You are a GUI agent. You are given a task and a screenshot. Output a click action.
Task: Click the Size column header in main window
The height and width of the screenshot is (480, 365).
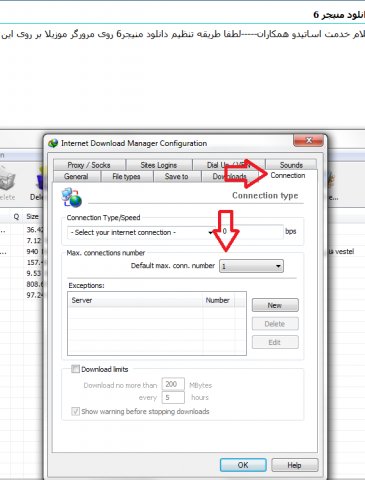tap(32, 217)
